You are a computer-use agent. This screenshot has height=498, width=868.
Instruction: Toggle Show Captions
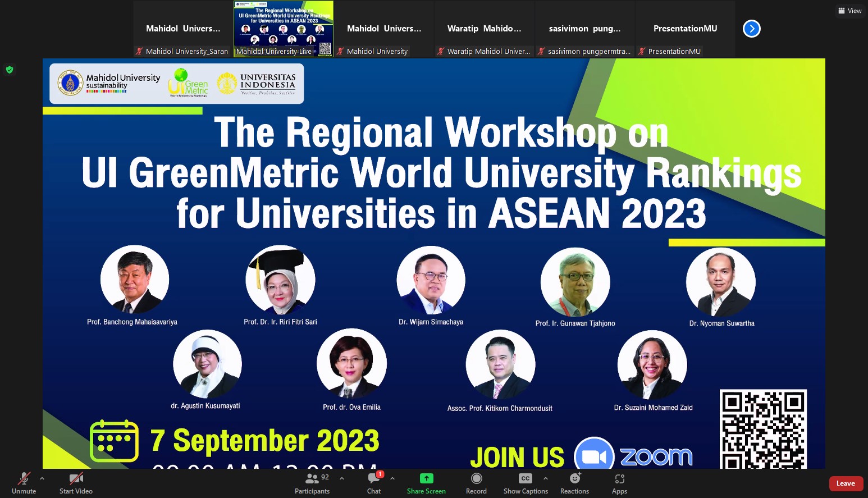point(526,482)
